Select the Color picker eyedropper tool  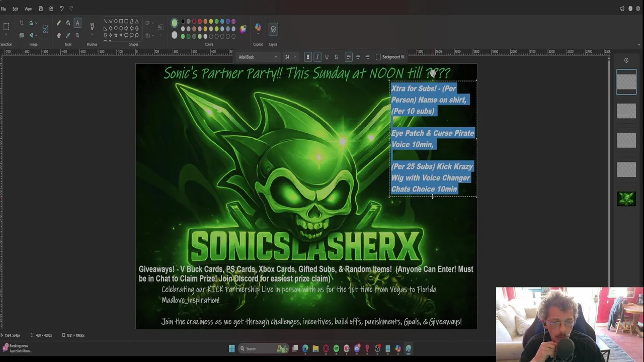point(68,35)
